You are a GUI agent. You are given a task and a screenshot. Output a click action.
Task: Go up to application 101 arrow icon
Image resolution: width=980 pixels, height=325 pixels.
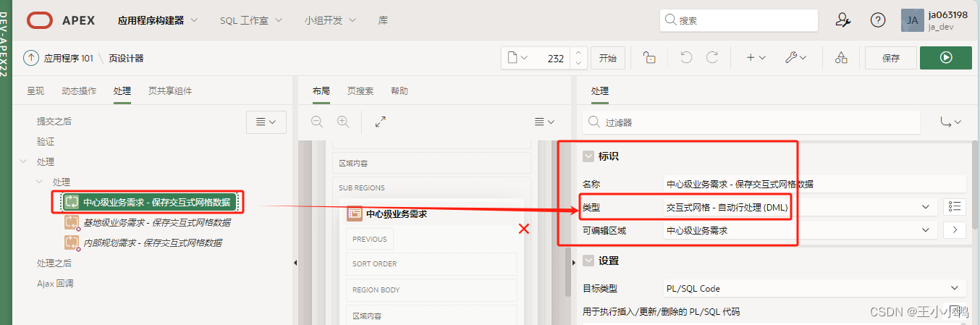click(x=31, y=58)
